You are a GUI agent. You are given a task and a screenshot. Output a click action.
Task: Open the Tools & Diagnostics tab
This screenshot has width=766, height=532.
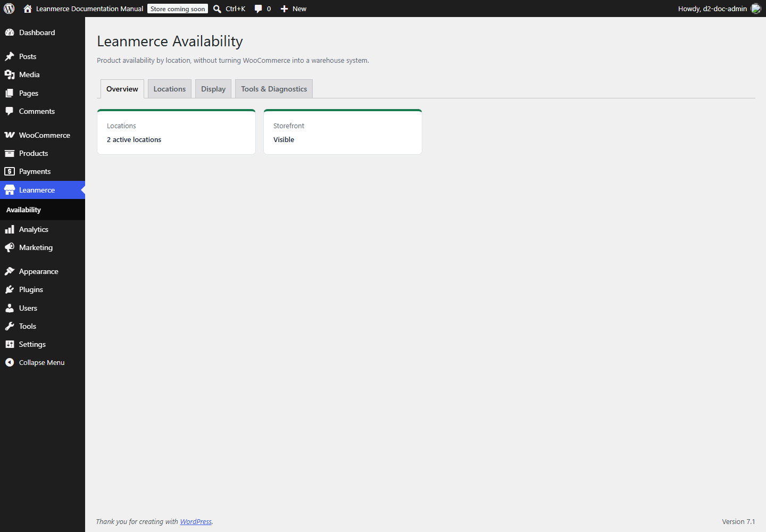(274, 89)
